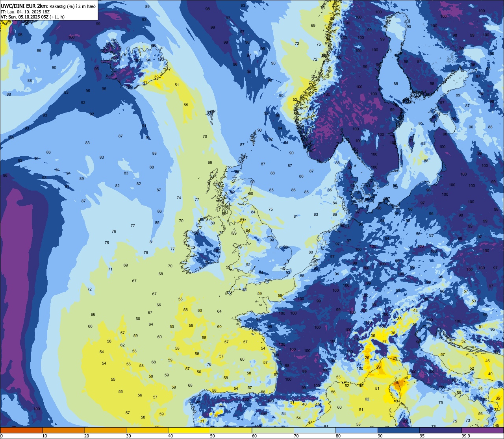The image size is (504, 439).
Task: Click the 10–20% orange legend swatch
Action: coord(63,430)
